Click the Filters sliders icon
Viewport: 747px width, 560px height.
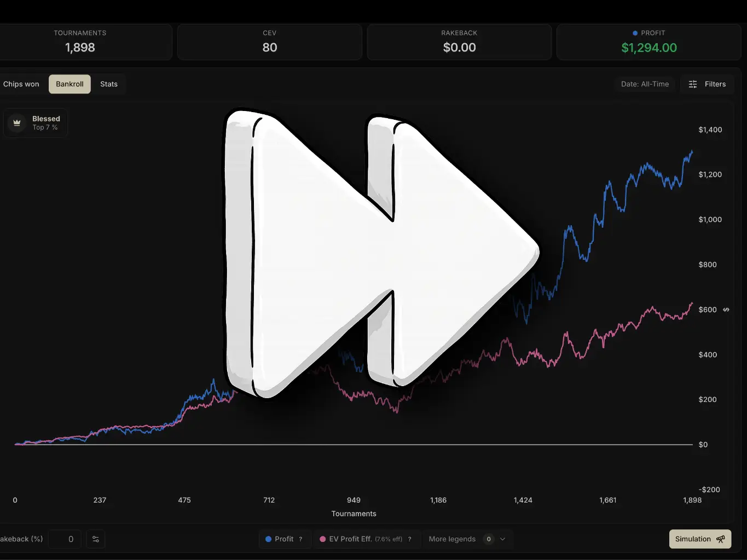pyautogui.click(x=693, y=84)
